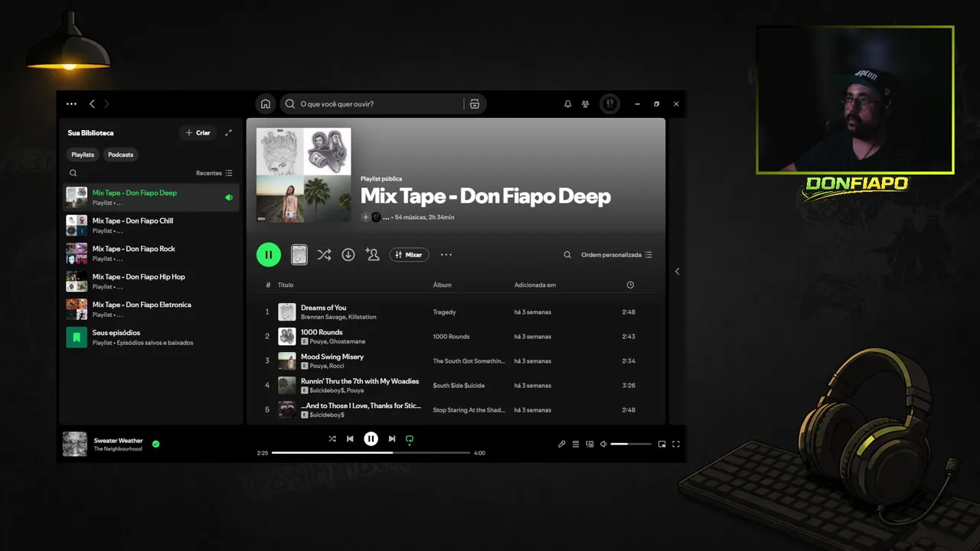Image resolution: width=980 pixels, height=551 pixels.
Task: Open more options for playlist
Action: 446,255
